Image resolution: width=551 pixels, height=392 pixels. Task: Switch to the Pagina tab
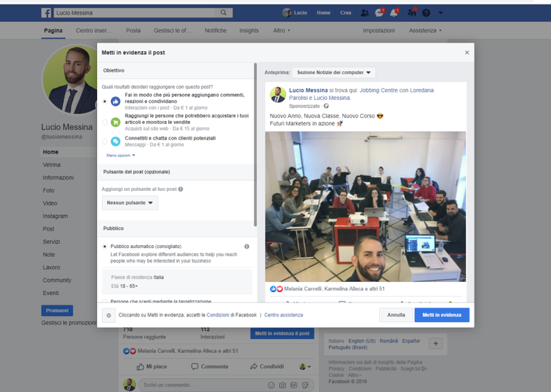53,31
